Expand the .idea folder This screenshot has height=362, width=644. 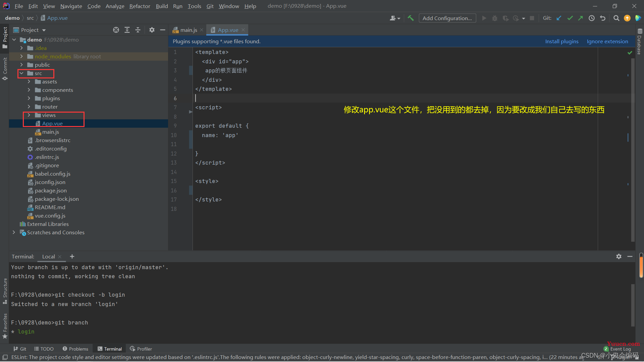click(21, 48)
